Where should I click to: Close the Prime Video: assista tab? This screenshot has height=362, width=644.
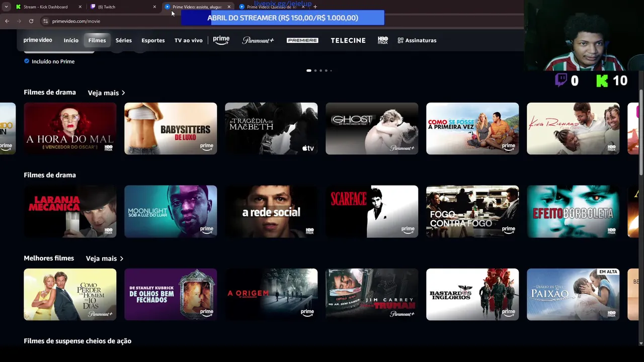[x=229, y=7]
